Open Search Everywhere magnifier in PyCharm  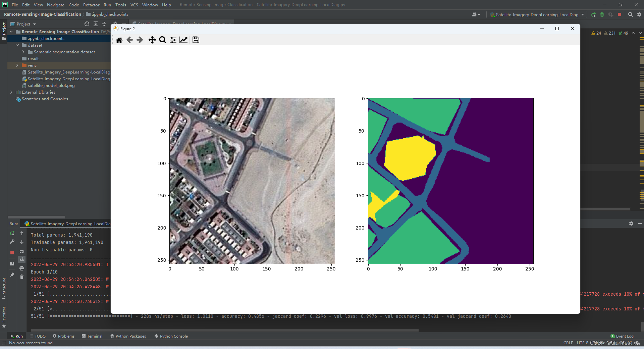(631, 14)
